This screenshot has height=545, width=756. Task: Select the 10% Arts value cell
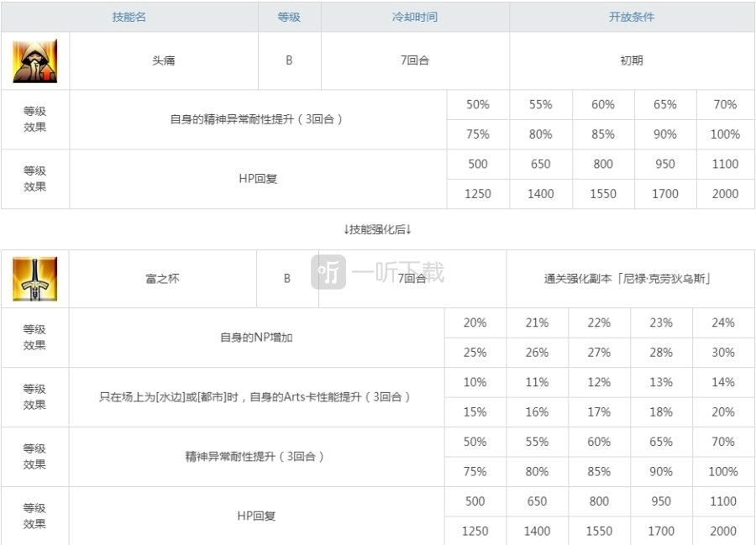(475, 382)
